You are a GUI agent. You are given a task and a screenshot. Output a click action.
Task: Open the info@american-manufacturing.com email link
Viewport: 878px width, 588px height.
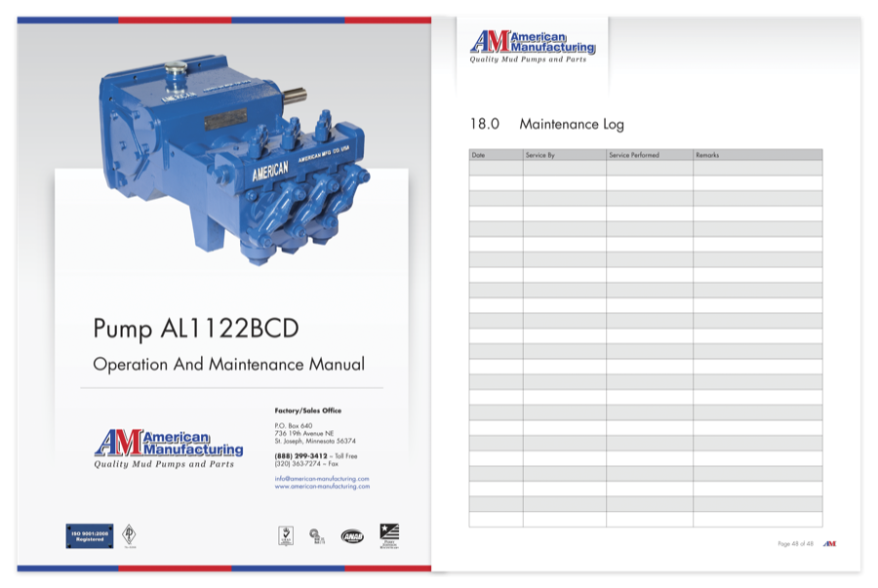321,479
